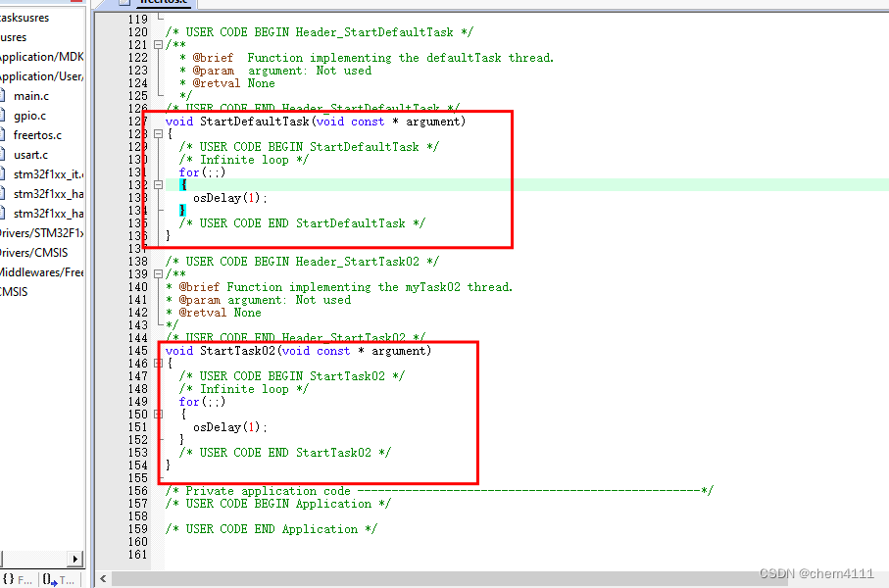
Task: Open main.c from the project tree
Action: click(x=31, y=96)
